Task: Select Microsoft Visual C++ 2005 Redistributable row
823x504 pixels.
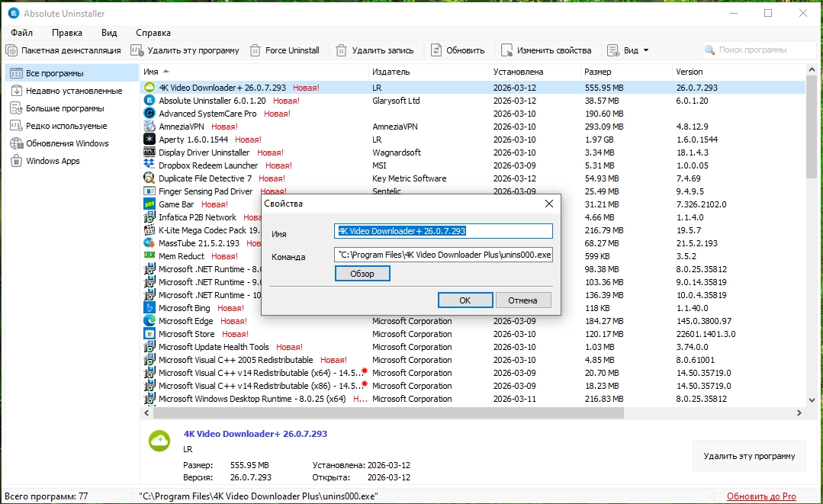Action: (472, 361)
